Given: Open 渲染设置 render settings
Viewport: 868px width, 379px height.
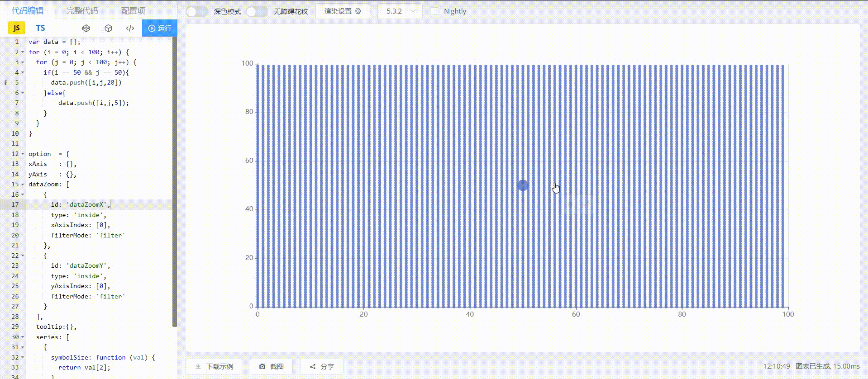Looking at the screenshot, I should (x=343, y=11).
